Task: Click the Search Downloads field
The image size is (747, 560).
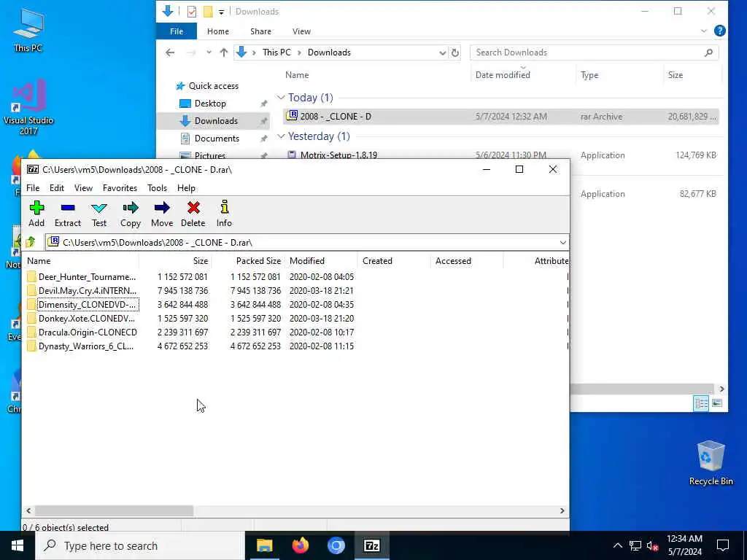Action: (x=594, y=52)
